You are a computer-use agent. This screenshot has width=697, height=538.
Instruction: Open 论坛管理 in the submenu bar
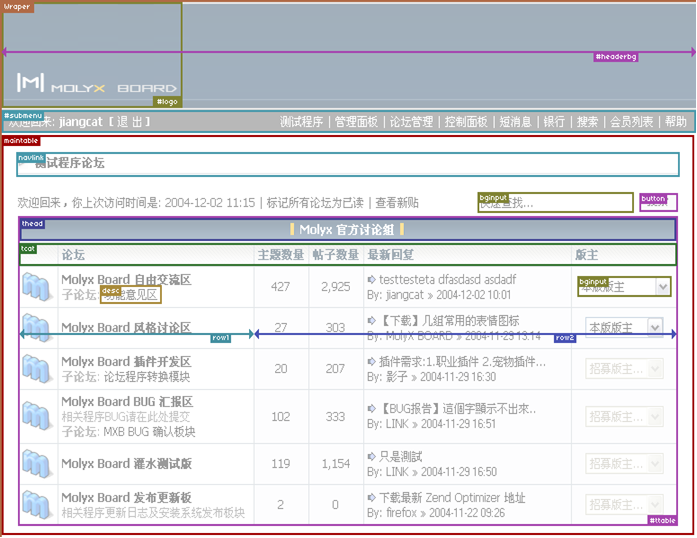[x=411, y=122]
